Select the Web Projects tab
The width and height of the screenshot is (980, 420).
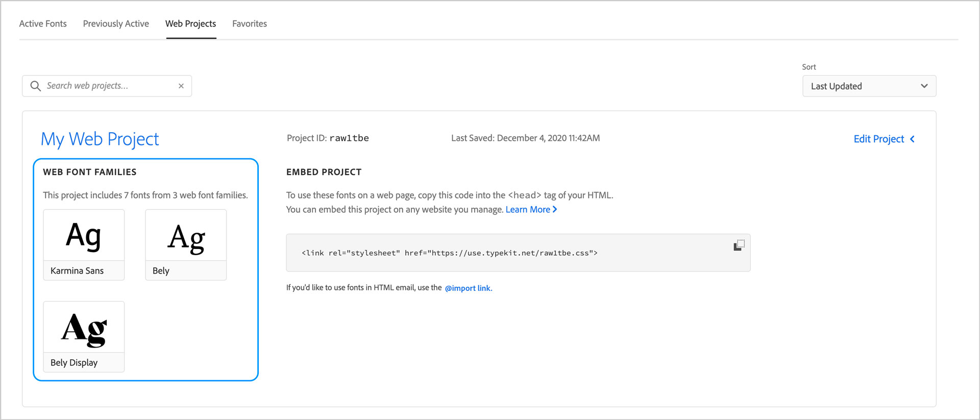(191, 23)
